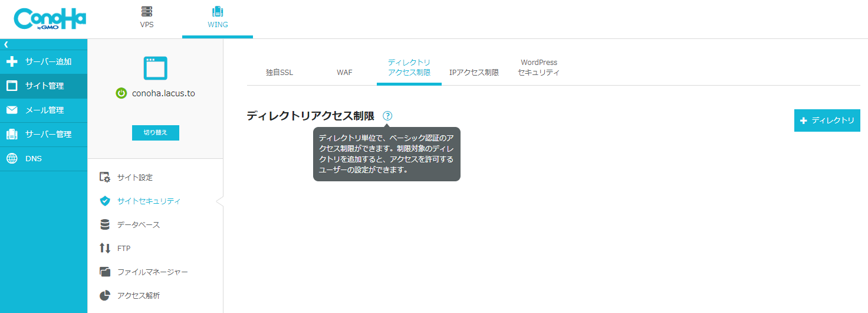Click the database icon for データベース
The width and height of the screenshot is (868, 313).
105,224
